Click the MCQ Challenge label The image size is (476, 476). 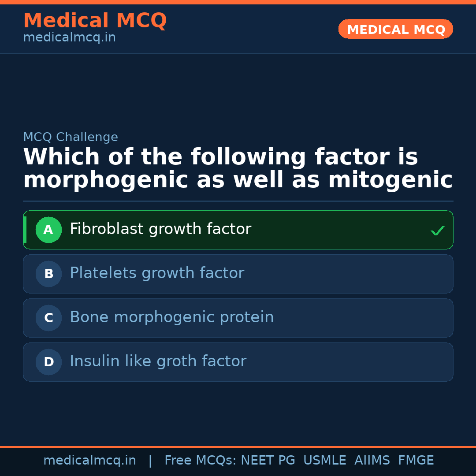point(71,137)
